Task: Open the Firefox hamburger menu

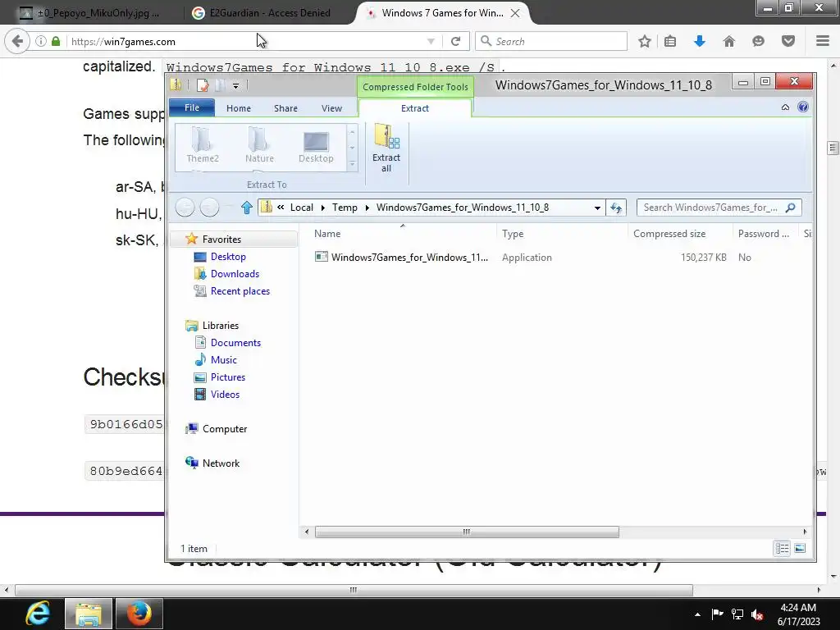Action: pyautogui.click(x=823, y=41)
